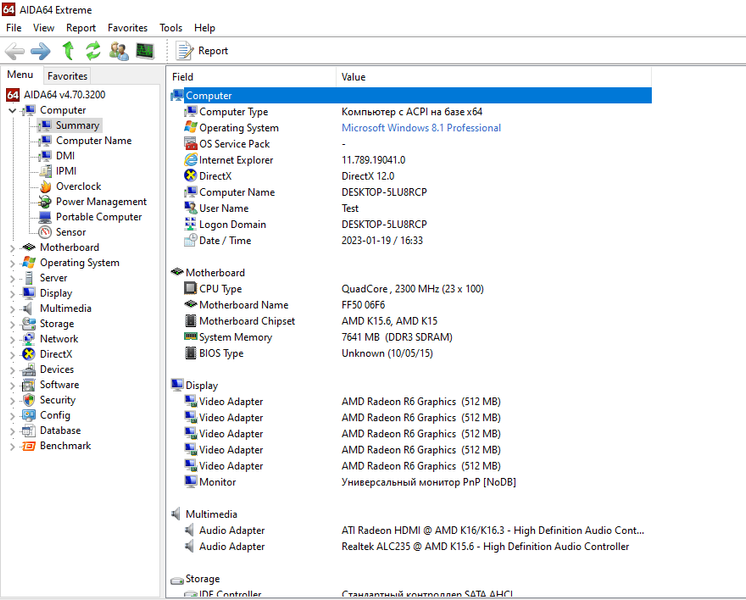Go up one level with green arrow
This screenshot has height=600, width=746.
pos(68,50)
